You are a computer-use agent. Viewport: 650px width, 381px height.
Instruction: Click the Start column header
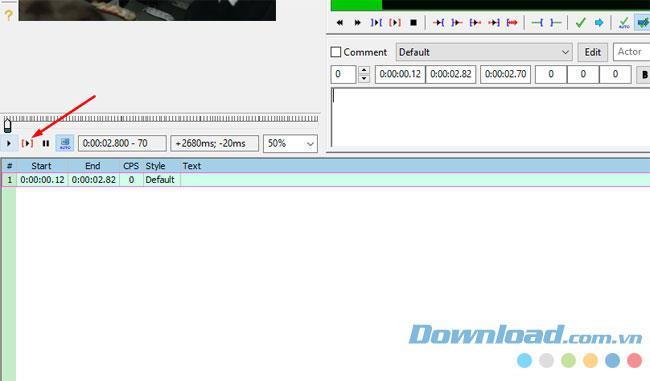tap(41, 166)
